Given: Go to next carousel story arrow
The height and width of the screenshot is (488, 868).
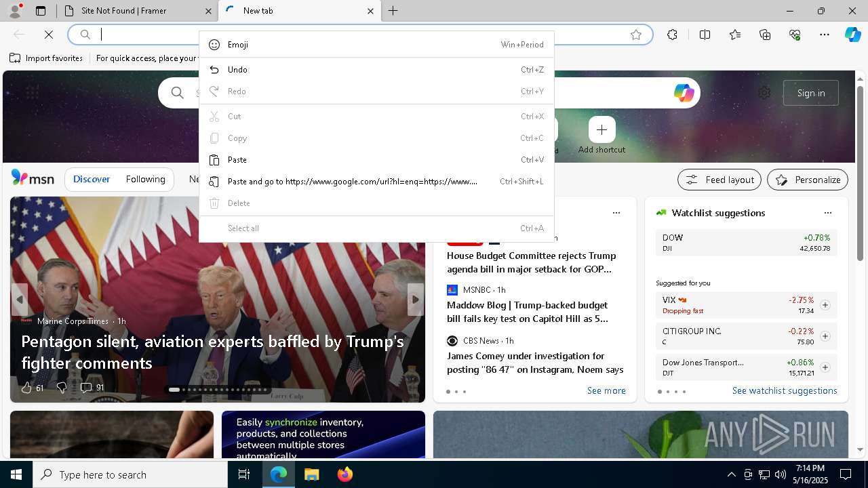Looking at the screenshot, I should pos(416,300).
